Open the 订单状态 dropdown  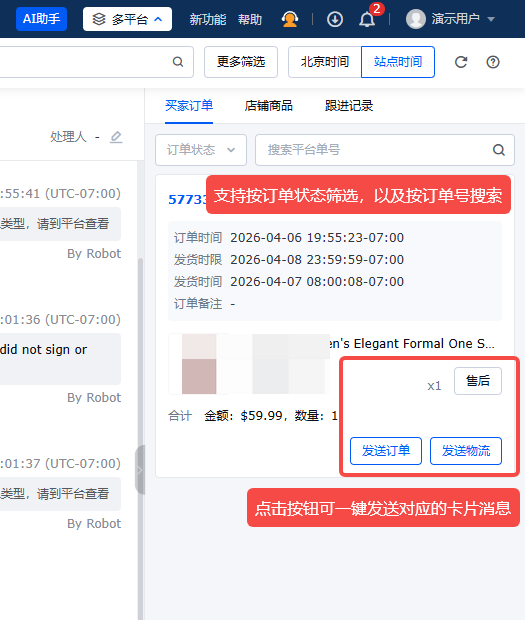(201, 150)
